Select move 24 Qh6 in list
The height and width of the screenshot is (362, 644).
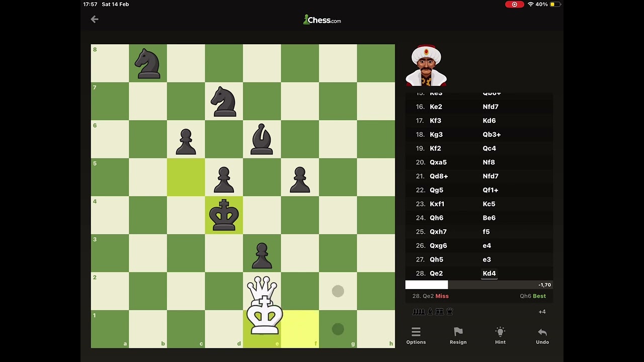(436, 218)
